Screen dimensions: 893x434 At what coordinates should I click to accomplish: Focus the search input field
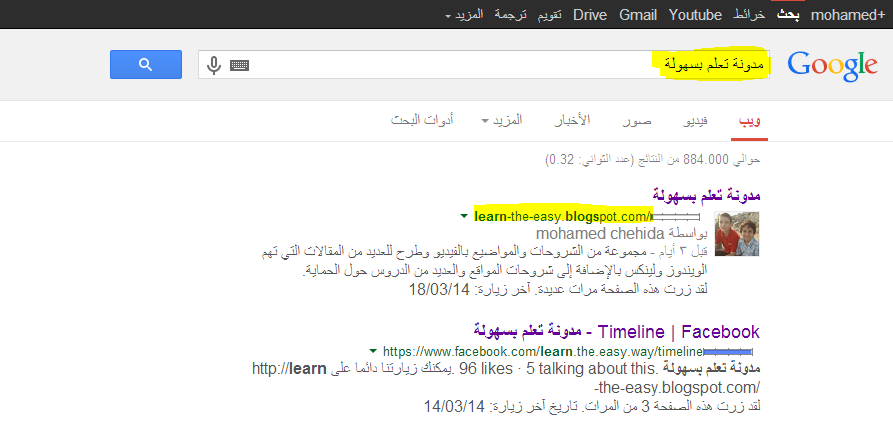pyautogui.click(x=484, y=64)
